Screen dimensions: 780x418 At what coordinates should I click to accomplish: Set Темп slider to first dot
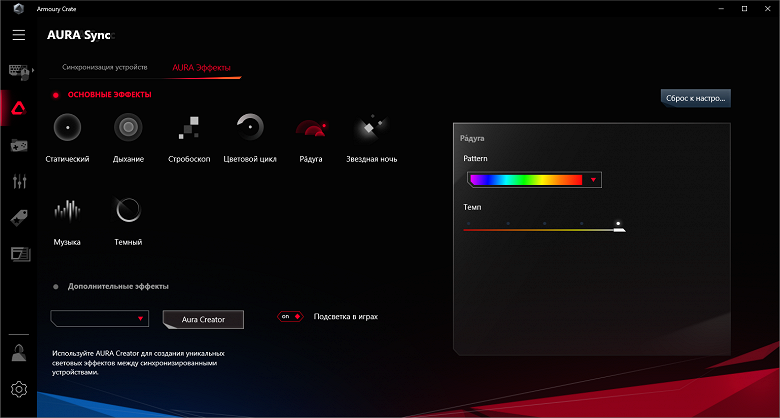point(469,224)
